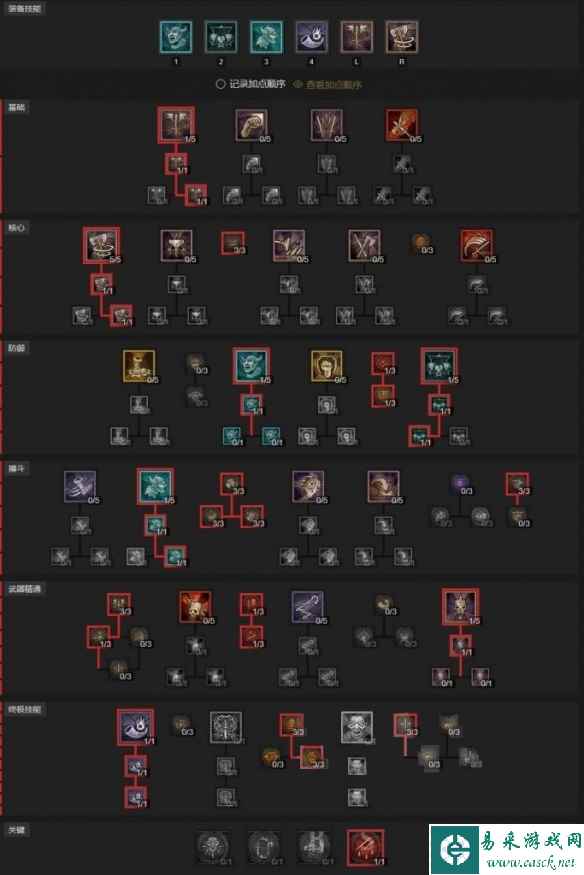Screen dimensions: 584x875
Task: Click the 武器精通 section label
Action: (x=25, y=589)
